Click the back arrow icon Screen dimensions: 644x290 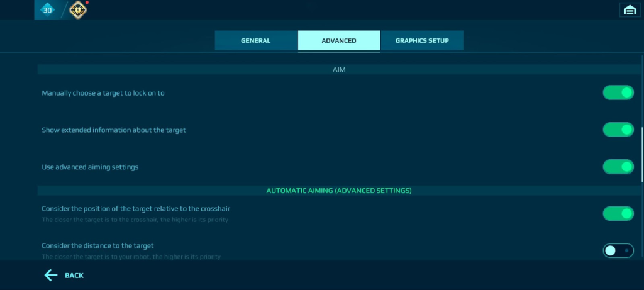click(x=51, y=275)
